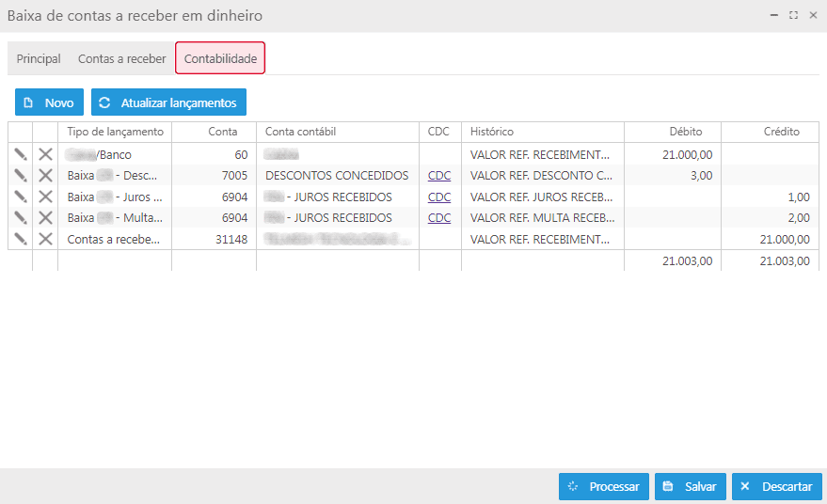Discard changes with Descartar
Screen dimensions: 827x504
(x=776, y=486)
